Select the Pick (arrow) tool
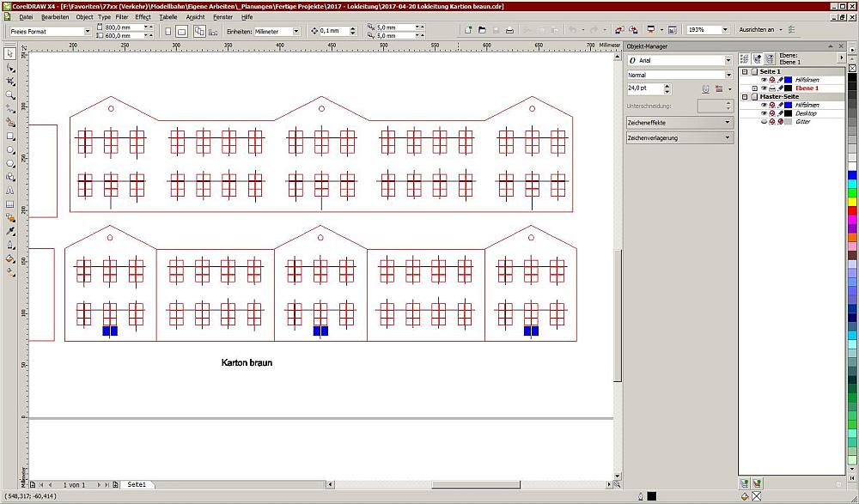Screen dimensions: 859x504 [9, 54]
